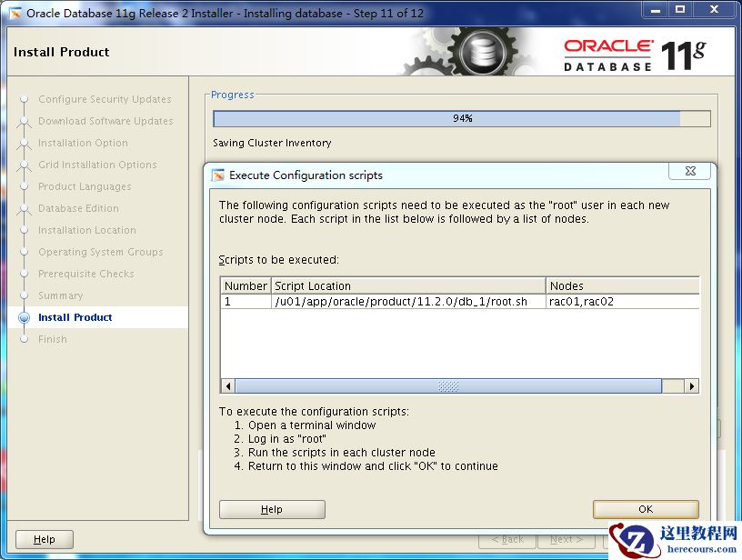
Task: Select the Configure Security Updates step
Action: 105,99
